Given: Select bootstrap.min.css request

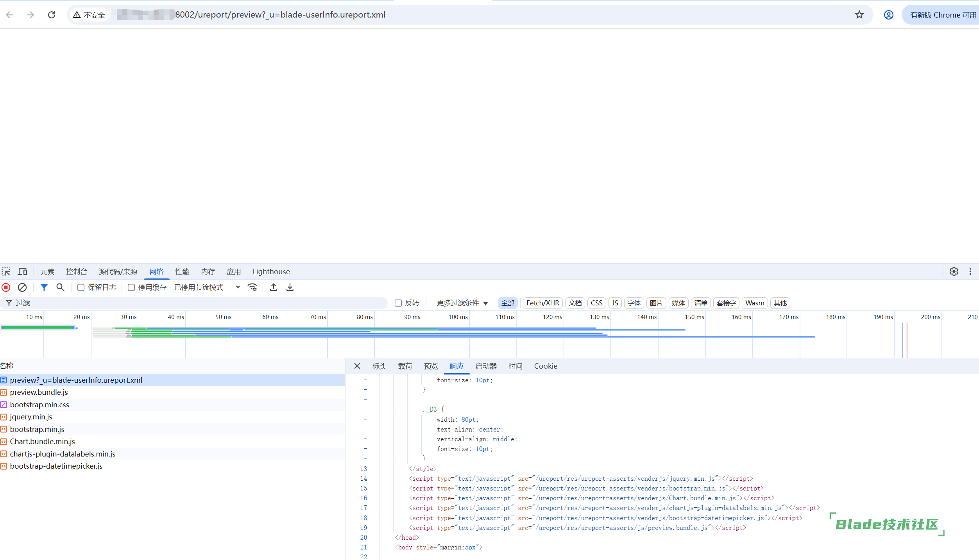Looking at the screenshot, I should pyautogui.click(x=39, y=405).
